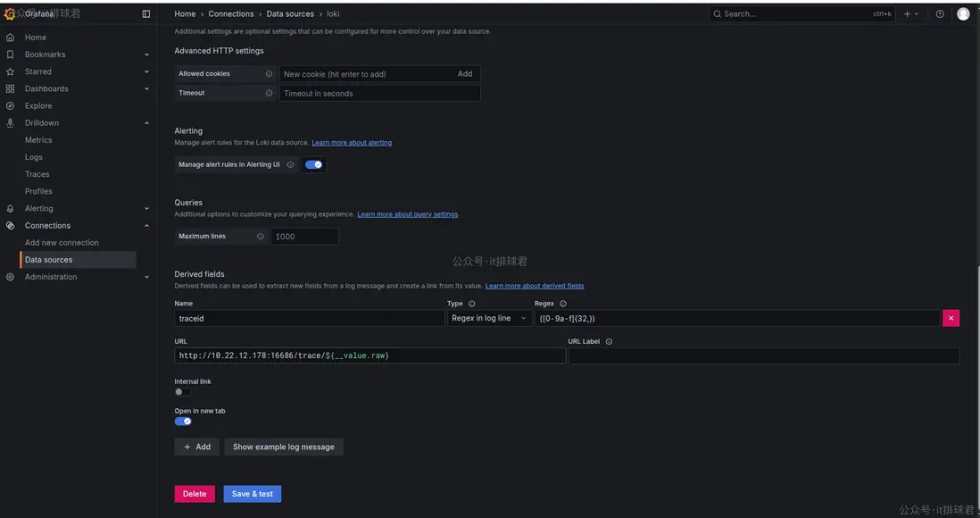Open Logs under Drilldown
Viewport: 980px width, 518px height.
point(34,157)
